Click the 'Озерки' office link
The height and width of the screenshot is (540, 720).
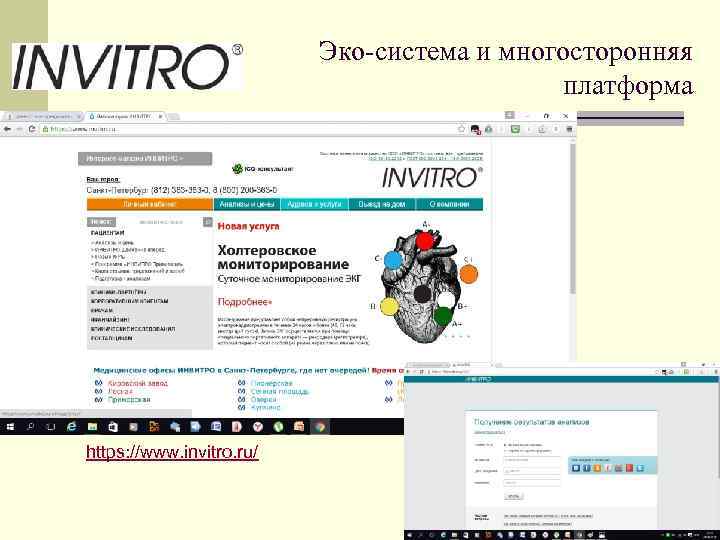point(264,399)
